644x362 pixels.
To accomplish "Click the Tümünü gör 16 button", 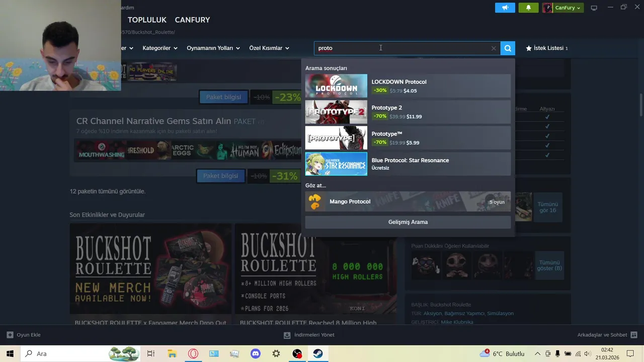I will 548,207.
